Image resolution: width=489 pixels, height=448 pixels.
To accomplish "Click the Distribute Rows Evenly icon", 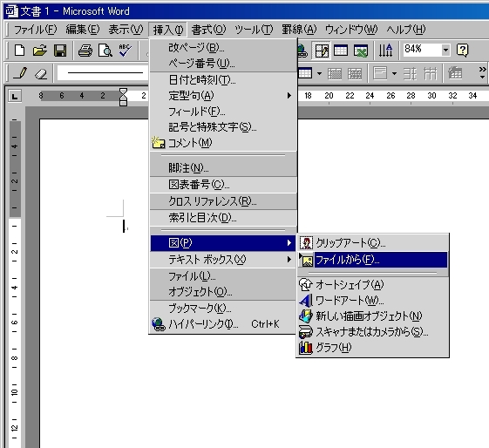I will point(410,73).
